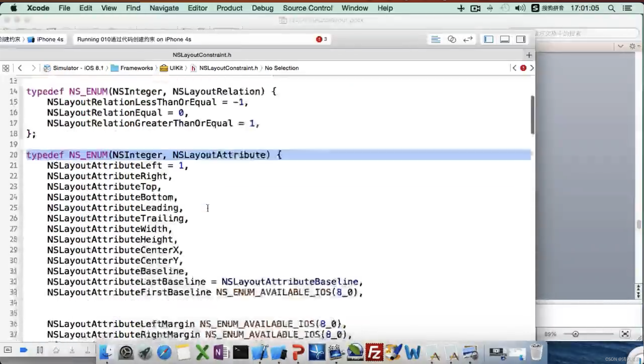Image resolution: width=644 pixels, height=364 pixels.
Task: Open the assistant editor
Action: 452,39
